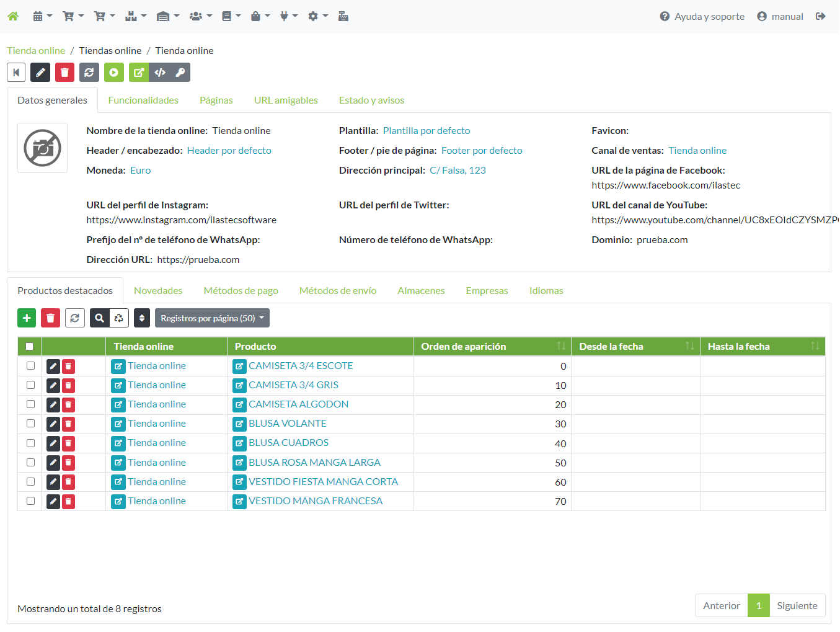Tick the checkbox for CAMISETA 3/4 GRIS
Screen dimensions: 840x632
[30, 385]
